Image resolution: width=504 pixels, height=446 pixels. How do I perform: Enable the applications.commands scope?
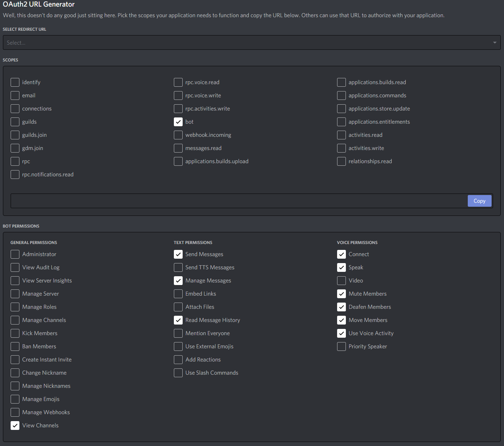pyautogui.click(x=341, y=95)
